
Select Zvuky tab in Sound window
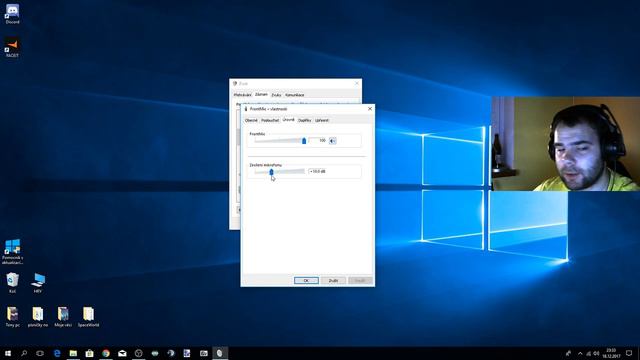[x=276, y=95]
